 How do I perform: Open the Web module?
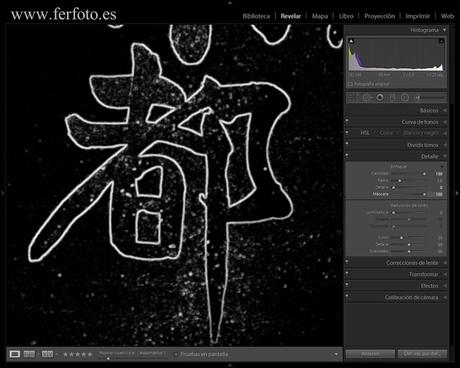(447, 16)
